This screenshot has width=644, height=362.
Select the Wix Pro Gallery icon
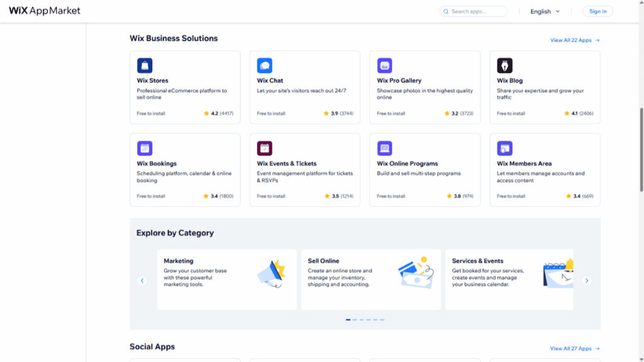click(384, 65)
